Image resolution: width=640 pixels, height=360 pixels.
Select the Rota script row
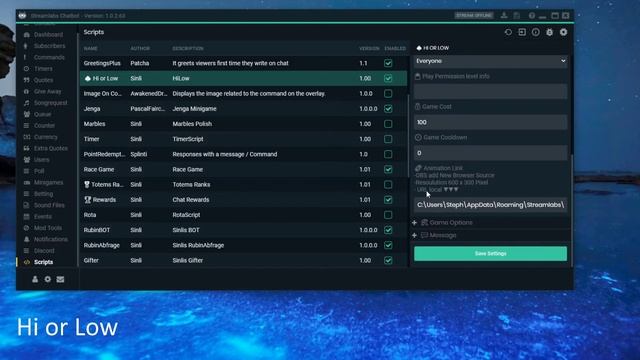(x=243, y=215)
